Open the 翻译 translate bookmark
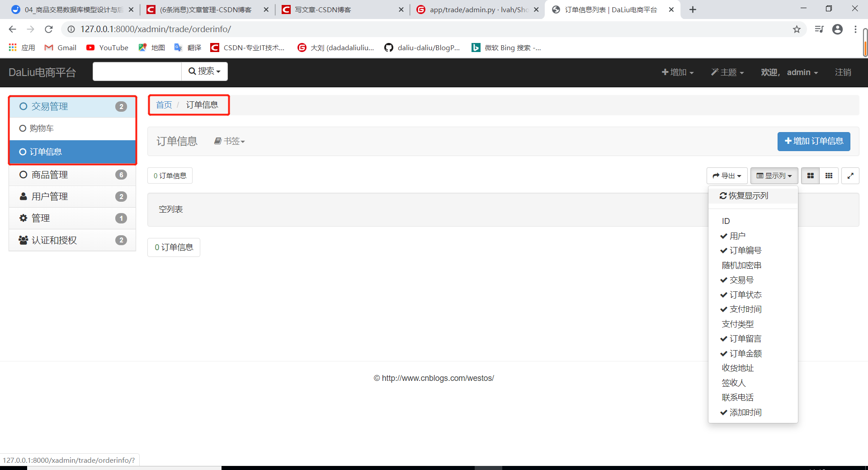 (x=188, y=47)
